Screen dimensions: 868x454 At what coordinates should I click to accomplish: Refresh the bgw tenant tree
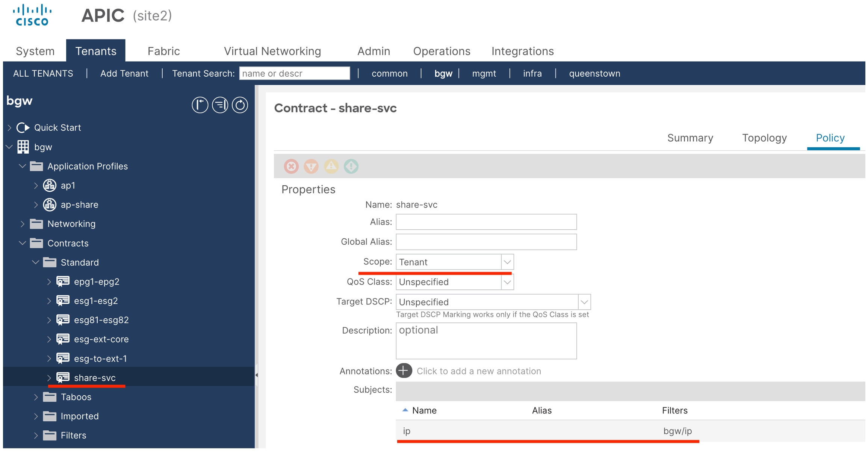(x=240, y=105)
